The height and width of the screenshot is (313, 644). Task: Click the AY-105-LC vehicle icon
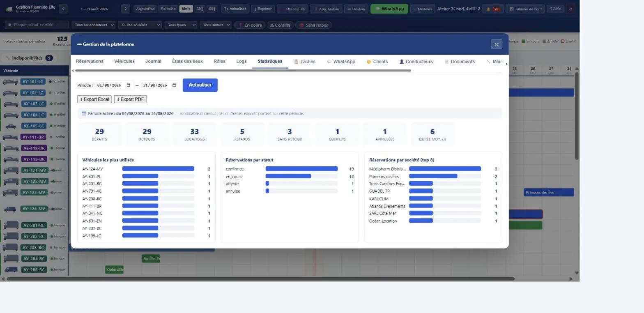pos(11,126)
